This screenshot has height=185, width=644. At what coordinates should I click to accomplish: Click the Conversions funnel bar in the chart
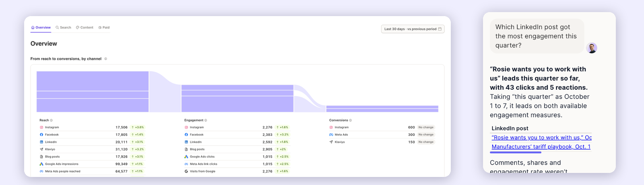382,109
